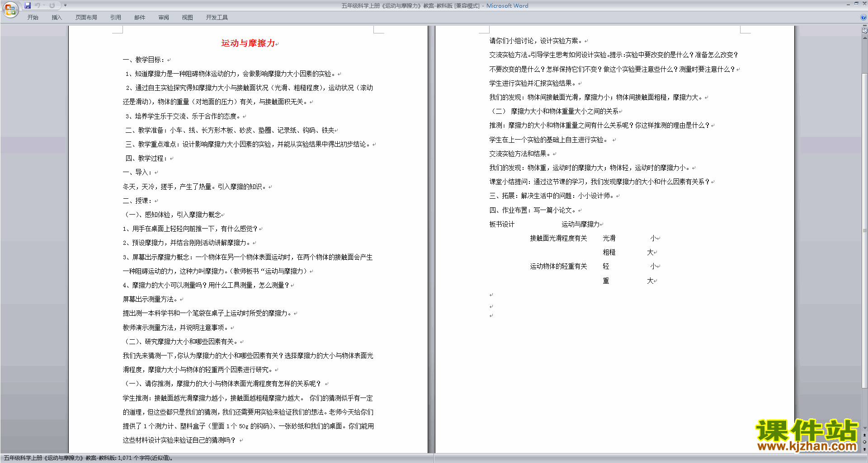This screenshot has height=463, width=868.
Task: Customize Quick Access Toolbar dropdown
Action: pos(65,5)
